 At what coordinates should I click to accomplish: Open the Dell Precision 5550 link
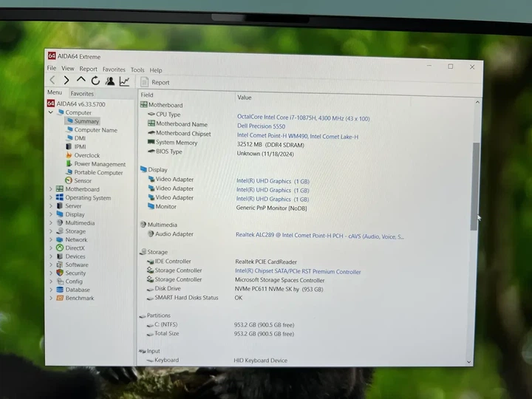coord(261,126)
